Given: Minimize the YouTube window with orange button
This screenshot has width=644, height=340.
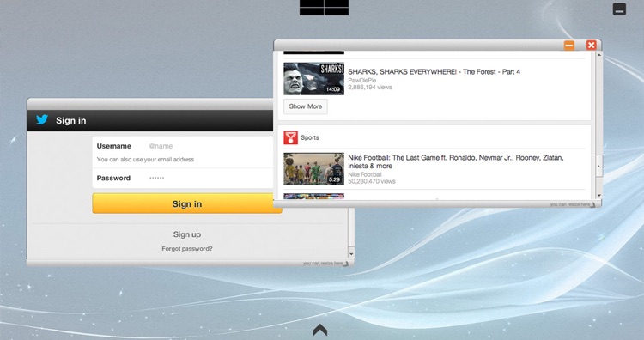Looking at the screenshot, I should tap(568, 45).
